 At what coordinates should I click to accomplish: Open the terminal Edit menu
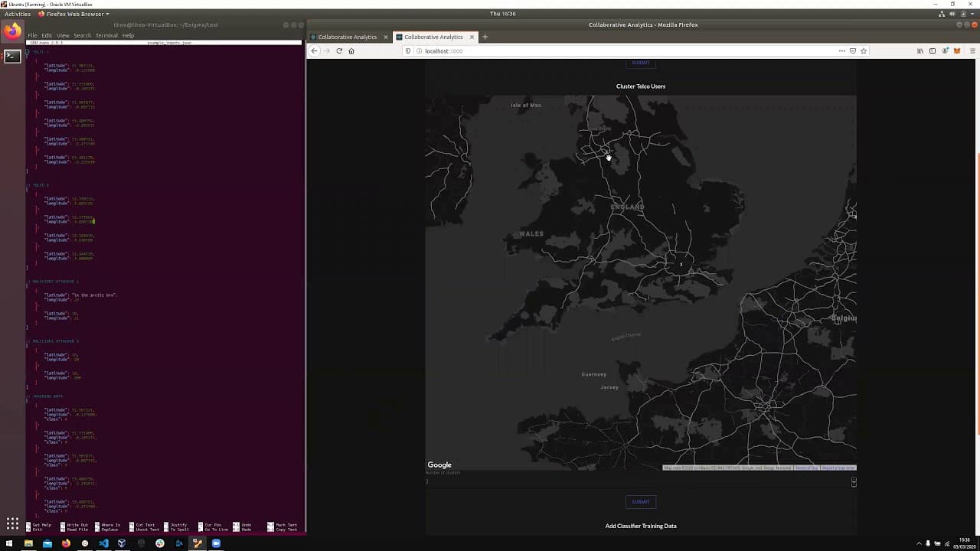(x=47, y=36)
